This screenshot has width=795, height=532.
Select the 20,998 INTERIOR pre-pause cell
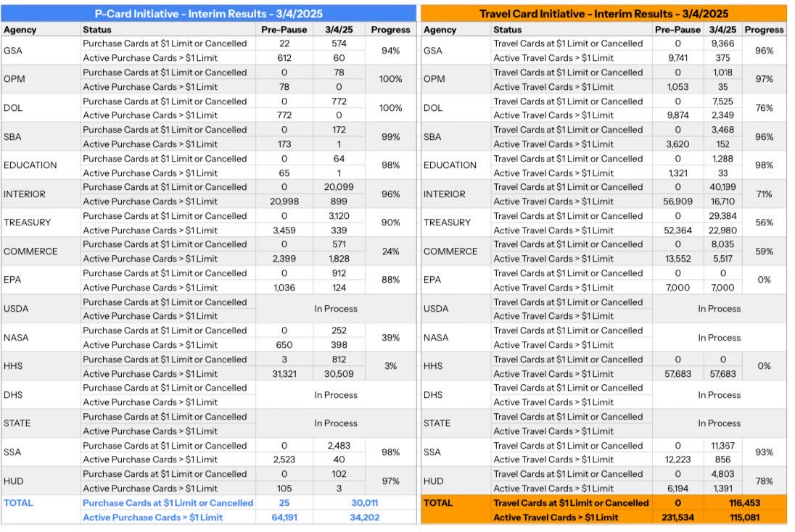[284, 201]
